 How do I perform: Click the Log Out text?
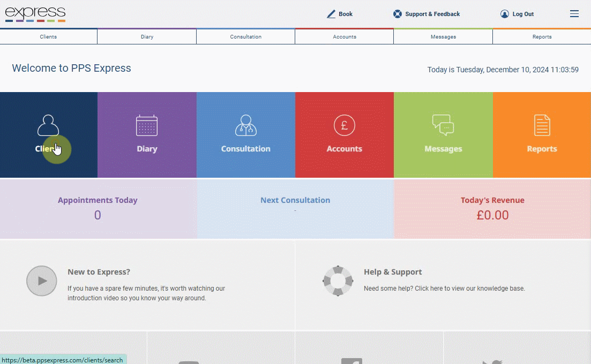point(523,14)
